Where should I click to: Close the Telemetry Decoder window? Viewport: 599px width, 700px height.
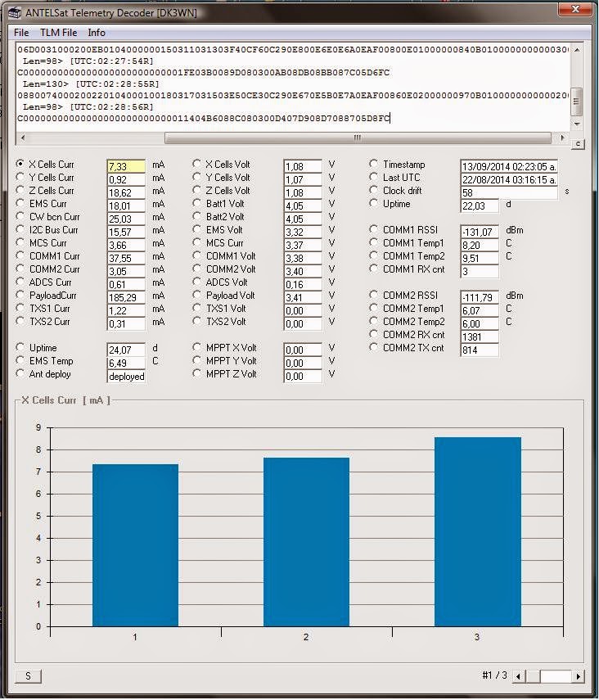pyautogui.click(x=575, y=9)
